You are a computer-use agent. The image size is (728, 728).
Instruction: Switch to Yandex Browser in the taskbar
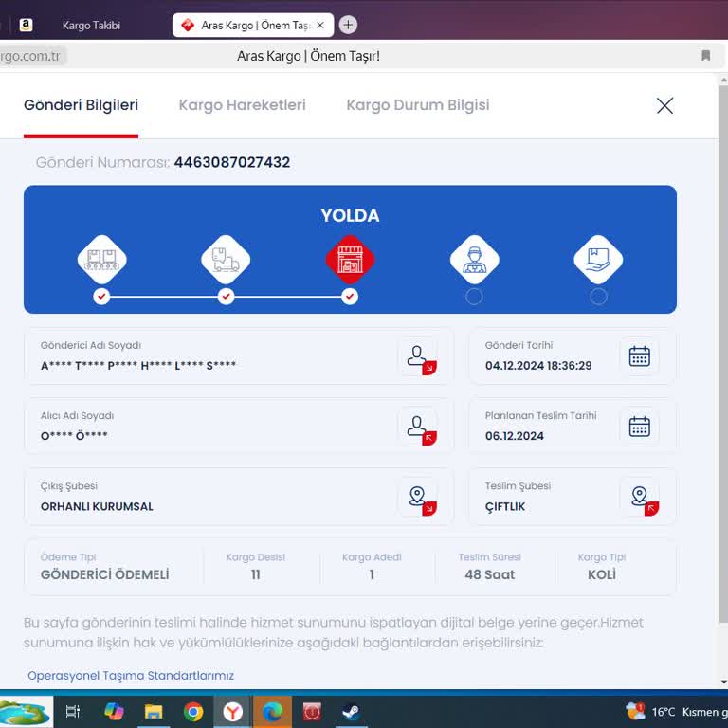pyautogui.click(x=232, y=712)
